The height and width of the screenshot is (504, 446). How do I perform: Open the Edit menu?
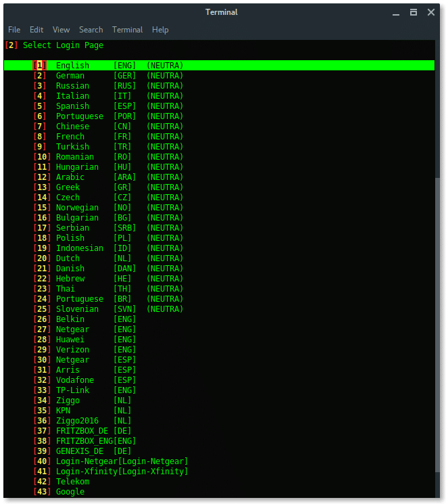[36, 30]
